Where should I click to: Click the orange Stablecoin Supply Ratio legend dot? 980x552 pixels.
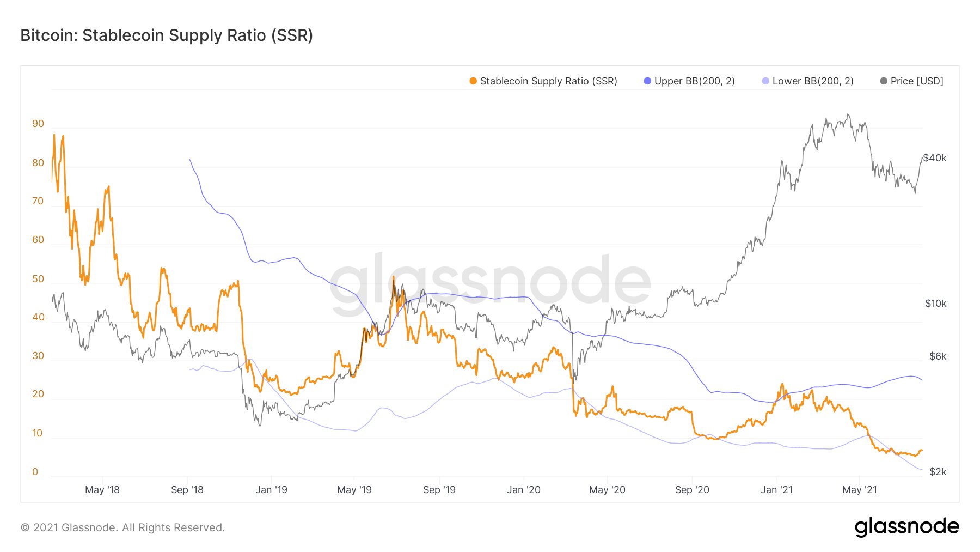pos(473,81)
